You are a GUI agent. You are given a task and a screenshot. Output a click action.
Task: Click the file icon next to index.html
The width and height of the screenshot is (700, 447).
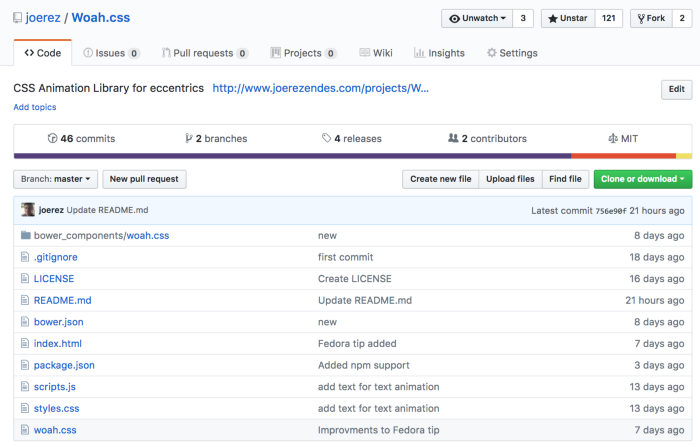(x=25, y=343)
